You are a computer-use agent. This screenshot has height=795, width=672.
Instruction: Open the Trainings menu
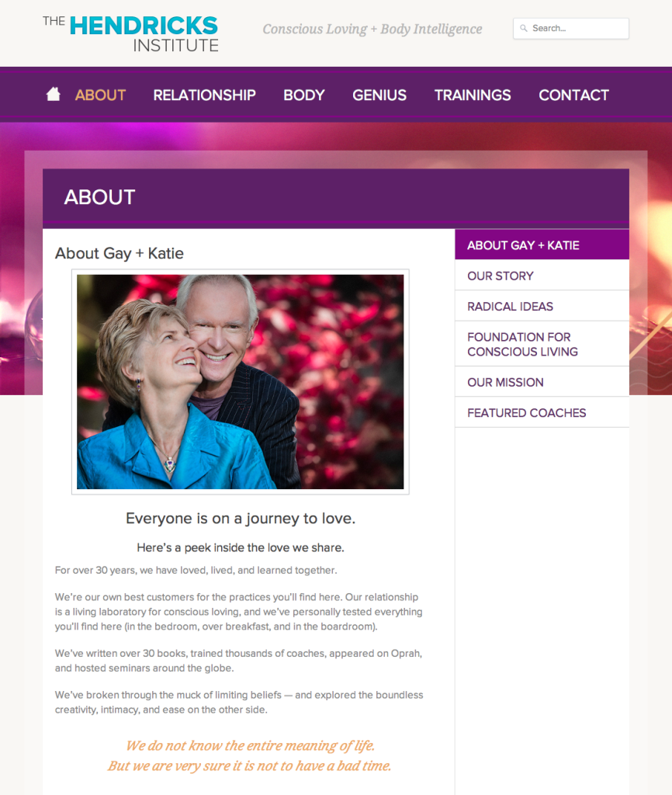tap(473, 95)
